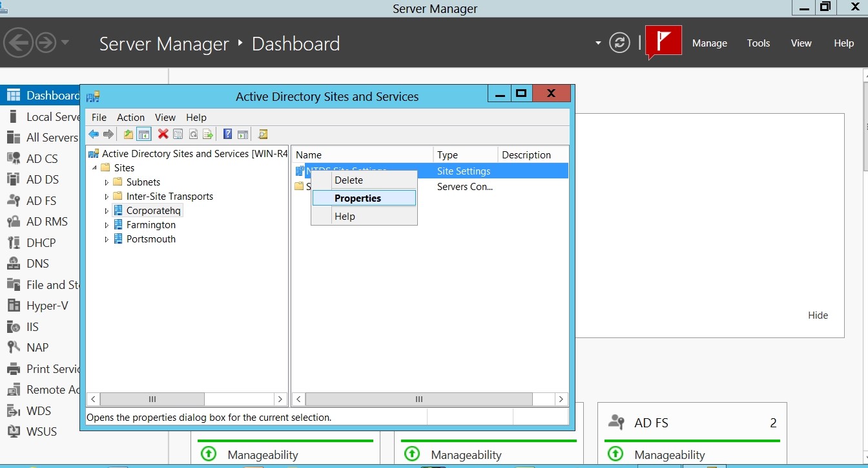Open AD DS in the sidebar

pos(43,179)
